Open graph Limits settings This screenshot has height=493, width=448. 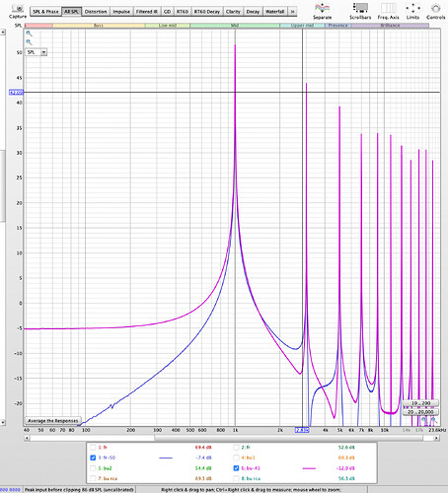coord(412,8)
